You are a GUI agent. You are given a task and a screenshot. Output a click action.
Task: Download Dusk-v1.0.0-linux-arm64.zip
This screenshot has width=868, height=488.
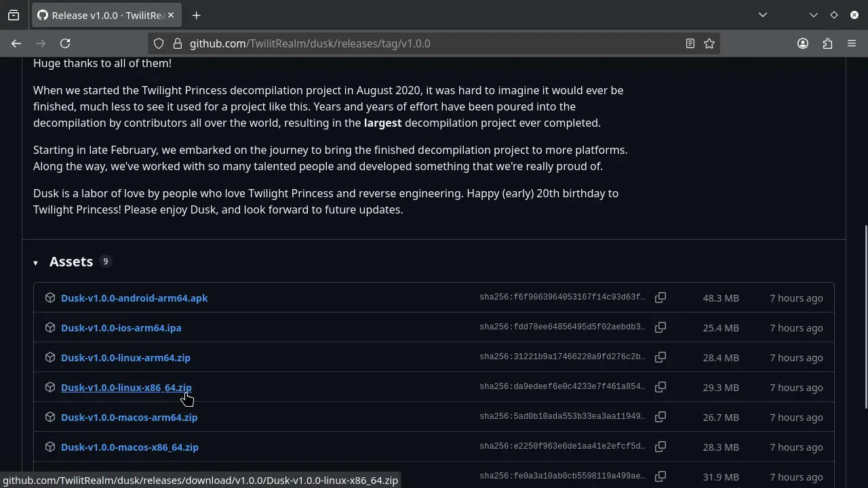(x=125, y=358)
